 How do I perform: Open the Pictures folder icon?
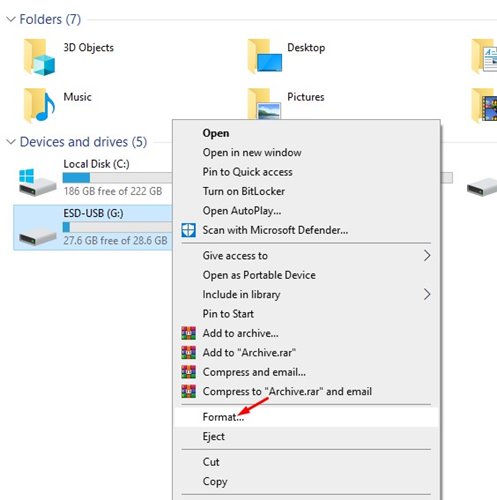[264, 104]
